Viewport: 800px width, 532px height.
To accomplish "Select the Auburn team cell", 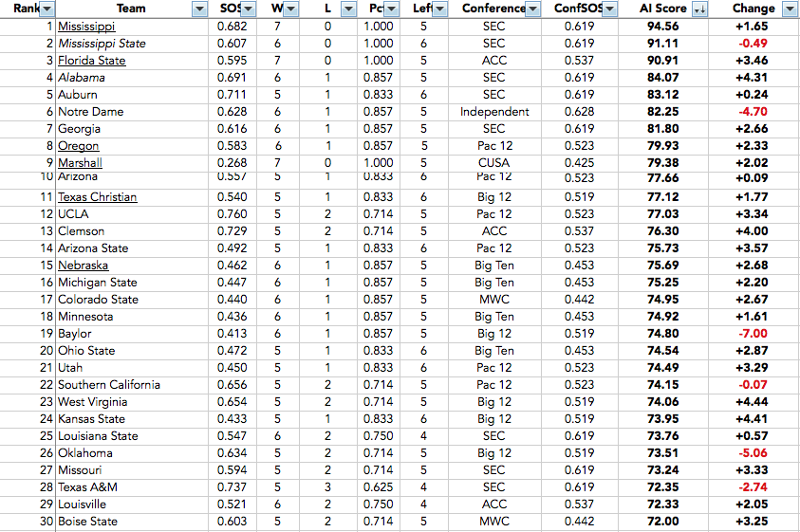I will [132, 95].
